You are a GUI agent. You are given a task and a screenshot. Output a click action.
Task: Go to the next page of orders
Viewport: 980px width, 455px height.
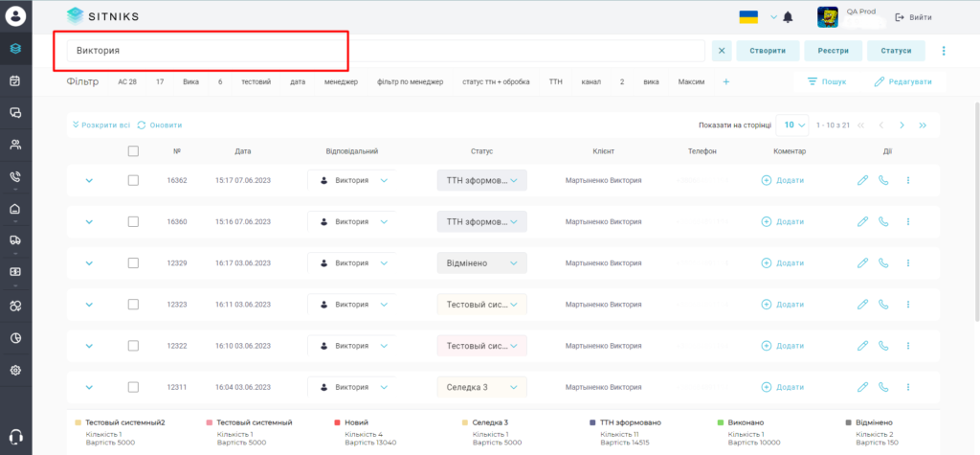coord(902,125)
